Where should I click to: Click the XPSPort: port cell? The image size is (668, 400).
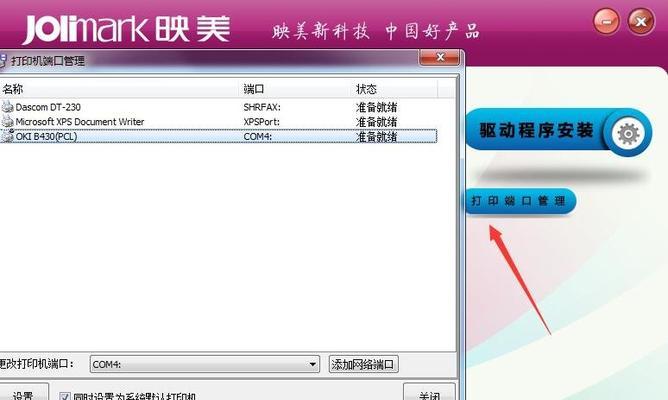(262, 122)
